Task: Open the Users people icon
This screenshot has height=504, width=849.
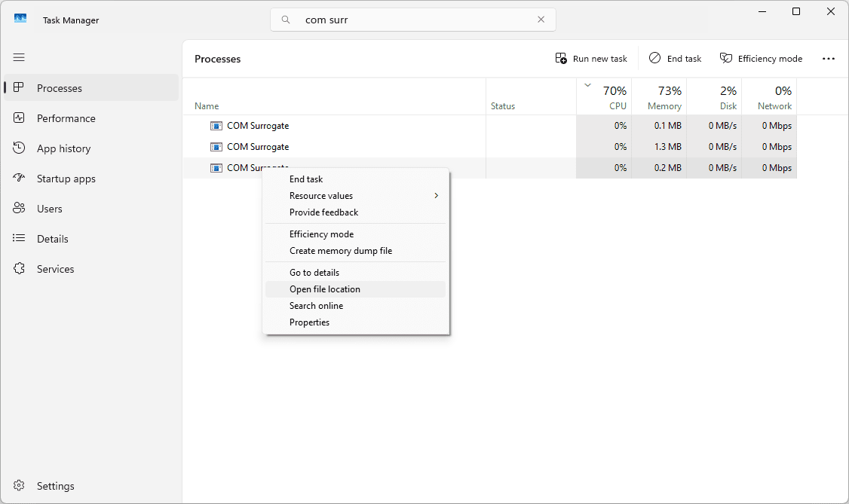Action: tap(19, 208)
